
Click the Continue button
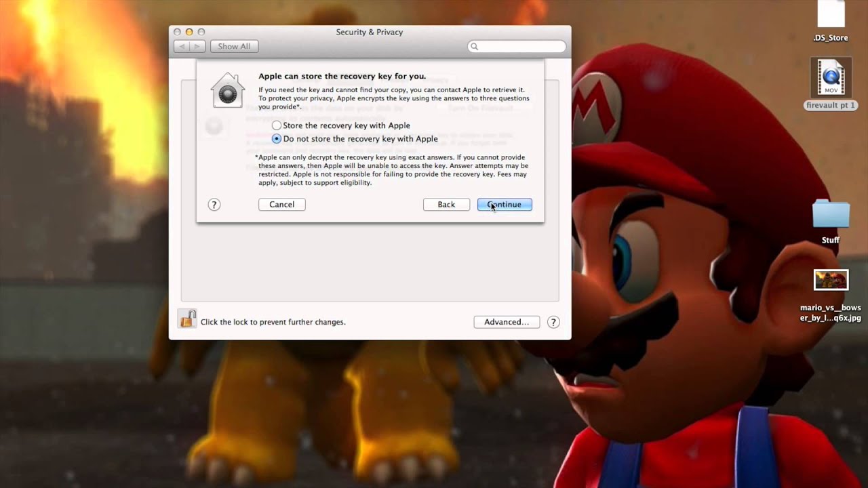[505, 204]
